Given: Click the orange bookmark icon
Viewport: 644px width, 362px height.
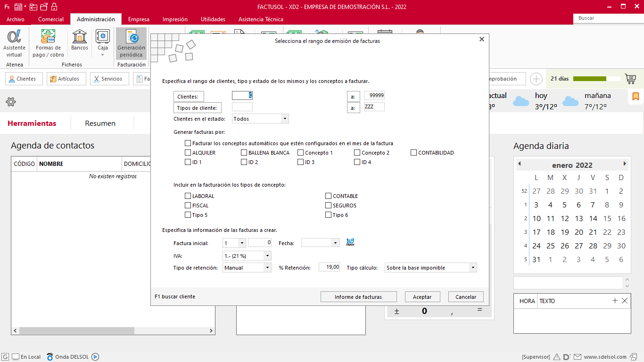Looking at the screenshot, I should [x=636, y=97].
